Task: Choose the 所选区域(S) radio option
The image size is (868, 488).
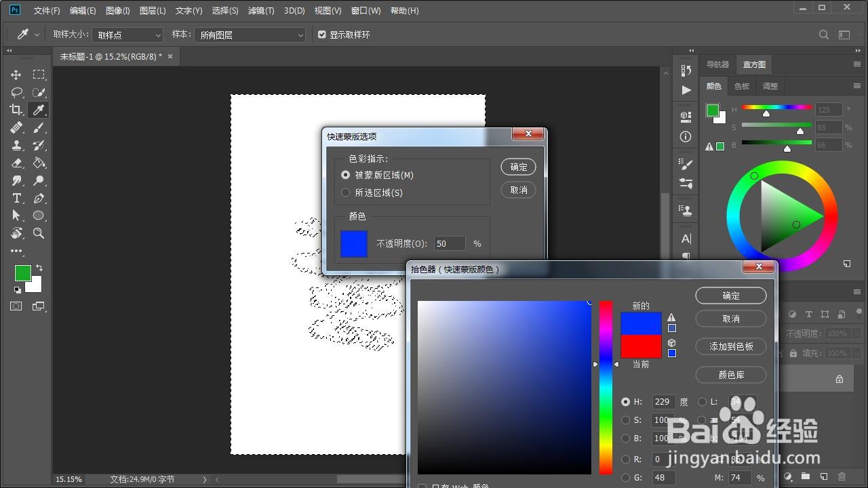Action: click(346, 191)
